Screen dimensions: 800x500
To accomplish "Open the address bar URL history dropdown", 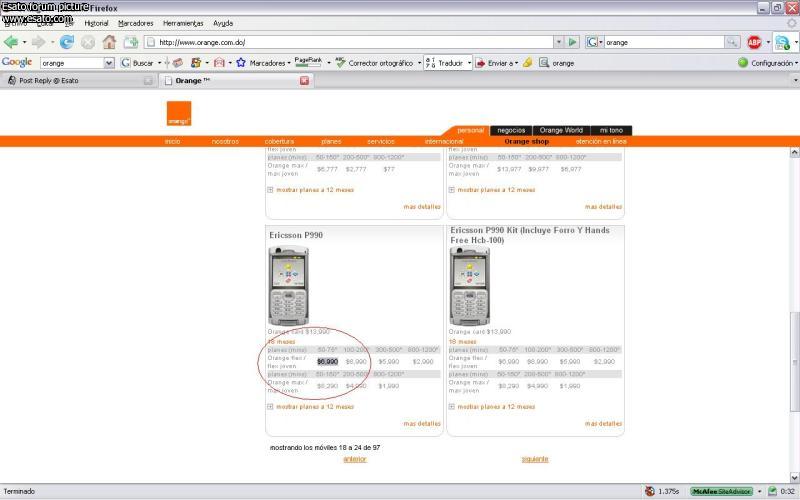I will (x=559, y=42).
